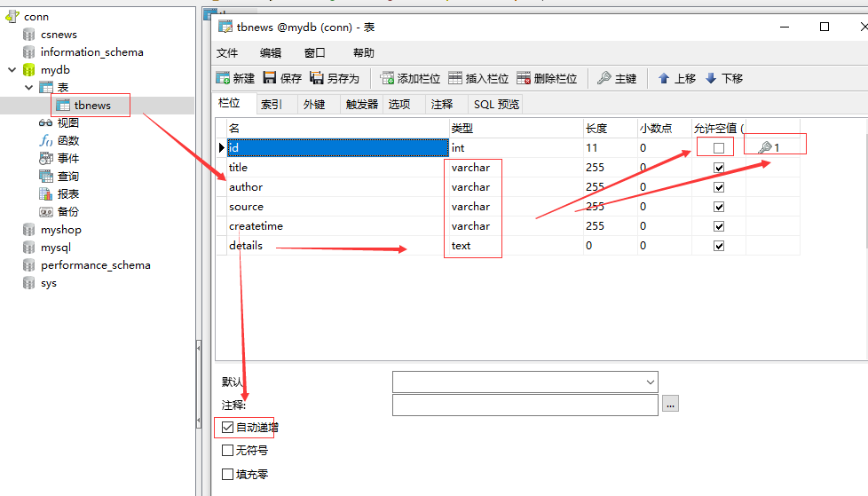Select the author field name cell
The image size is (868, 496).
[x=337, y=187]
